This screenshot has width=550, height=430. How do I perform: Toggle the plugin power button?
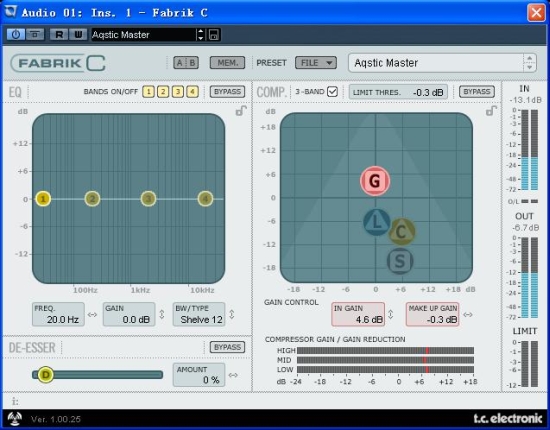pyautogui.click(x=16, y=34)
